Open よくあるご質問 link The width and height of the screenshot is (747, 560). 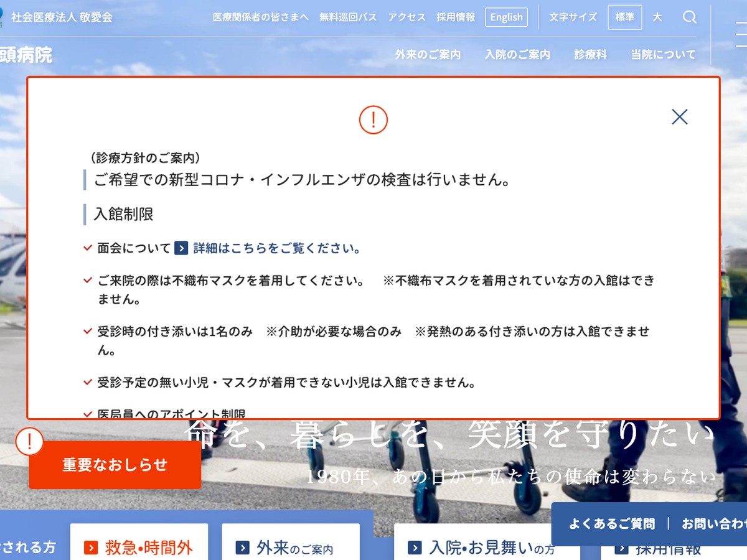[x=611, y=524]
